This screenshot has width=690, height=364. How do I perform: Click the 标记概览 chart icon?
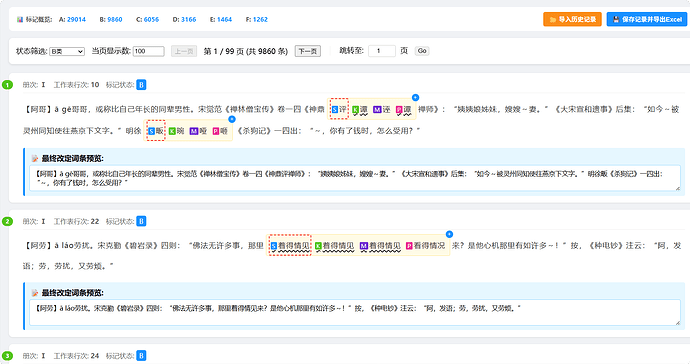pos(20,19)
